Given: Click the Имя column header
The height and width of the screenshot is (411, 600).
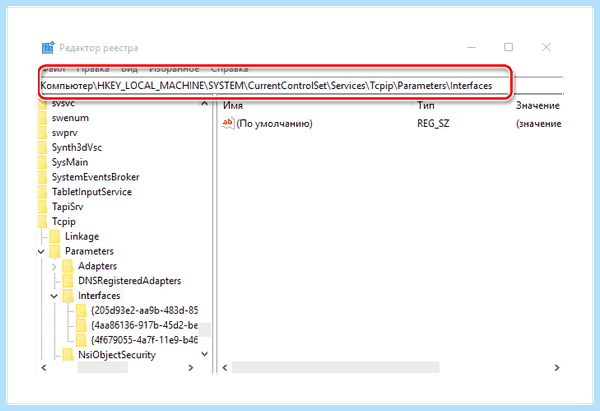Looking at the screenshot, I should (233, 106).
